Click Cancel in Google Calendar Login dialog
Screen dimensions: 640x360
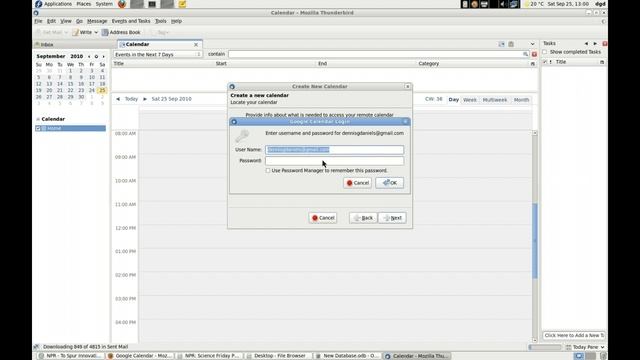(358, 183)
